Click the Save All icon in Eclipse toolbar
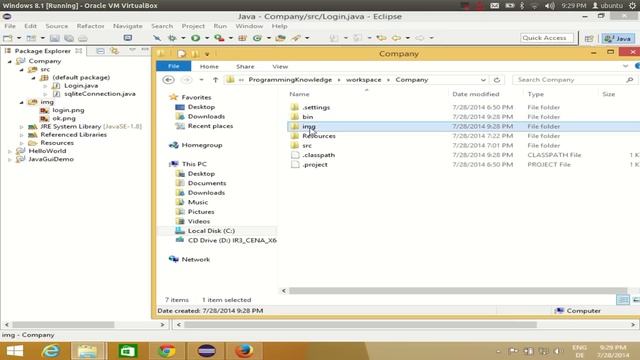Viewport: 640px width, 360px height. click(69, 38)
